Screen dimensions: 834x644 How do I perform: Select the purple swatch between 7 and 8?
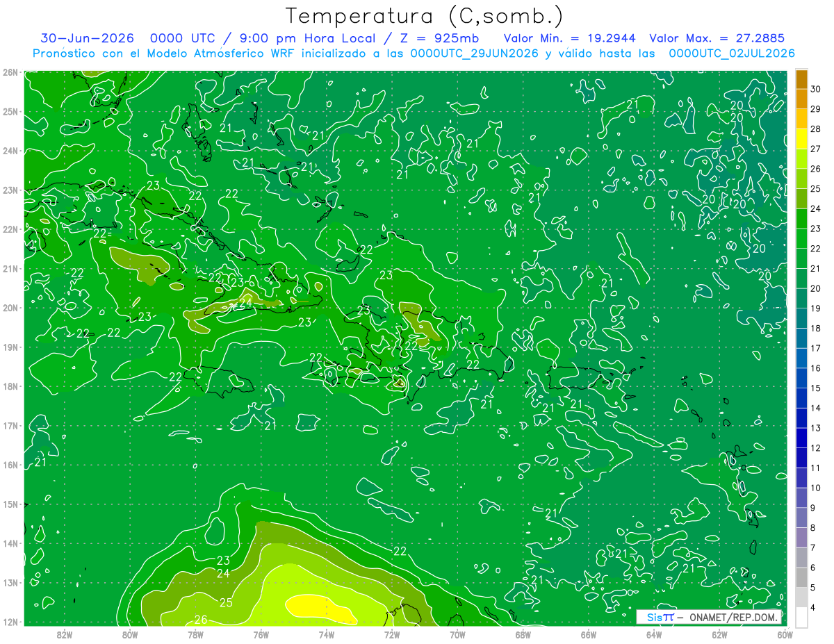pyautogui.click(x=801, y=537)
